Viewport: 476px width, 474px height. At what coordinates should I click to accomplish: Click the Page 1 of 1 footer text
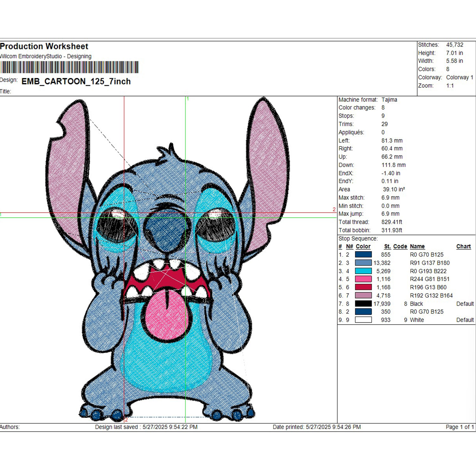point(460,427)
